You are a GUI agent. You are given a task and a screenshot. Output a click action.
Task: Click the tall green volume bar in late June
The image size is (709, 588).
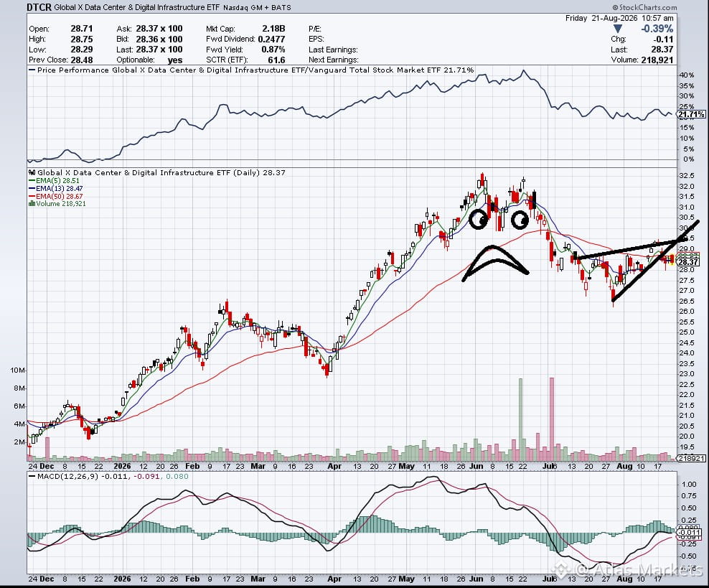point(520,419)
